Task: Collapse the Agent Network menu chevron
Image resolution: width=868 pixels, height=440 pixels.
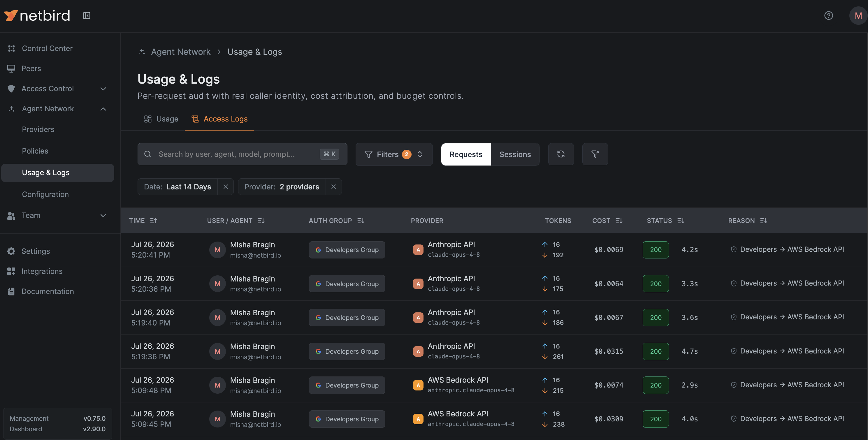Action: 103,109
